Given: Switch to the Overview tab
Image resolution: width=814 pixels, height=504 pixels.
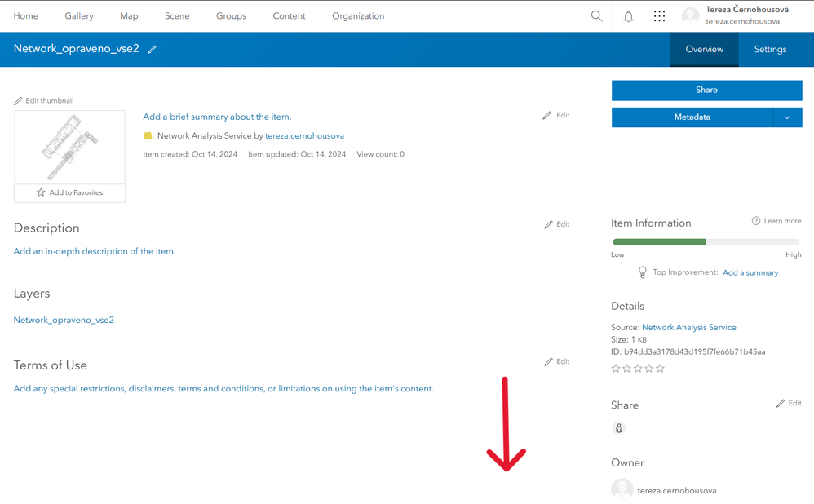Looking at the screenshot, I should (x=705, y=49).
